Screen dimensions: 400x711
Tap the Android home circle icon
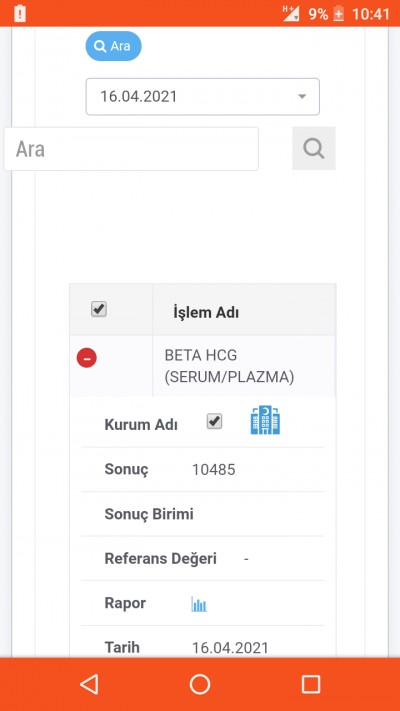pos(200,684)
